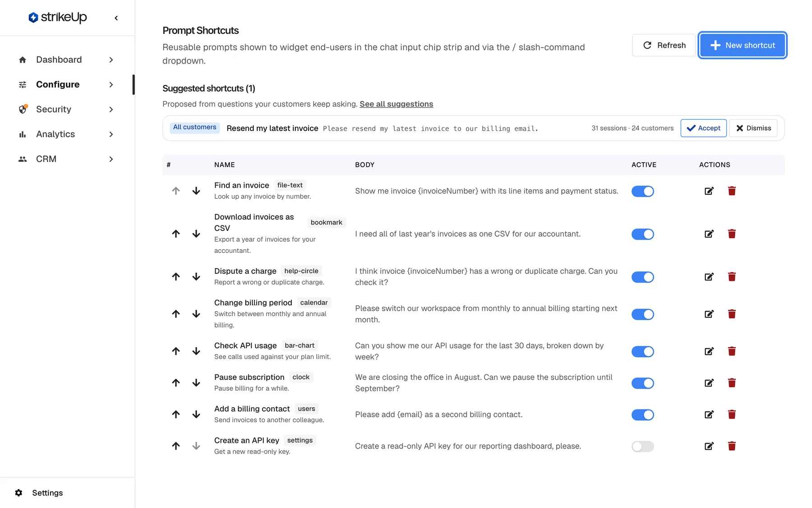The height and width of the screenshot is (508, 812).
Task: Delete the Check API usage shortcut
Action: click(x=732, y=351)
